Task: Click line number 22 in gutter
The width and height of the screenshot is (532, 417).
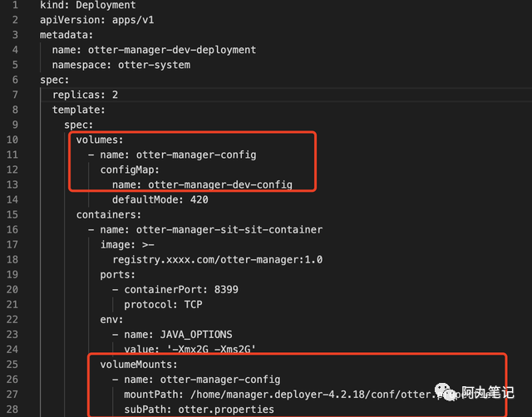Action: [12, 319]
